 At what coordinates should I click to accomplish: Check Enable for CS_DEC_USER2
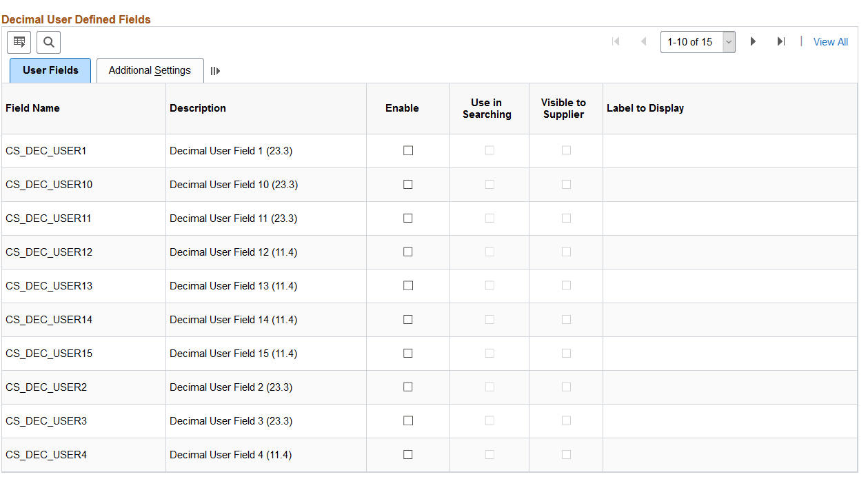click(407, 387)
